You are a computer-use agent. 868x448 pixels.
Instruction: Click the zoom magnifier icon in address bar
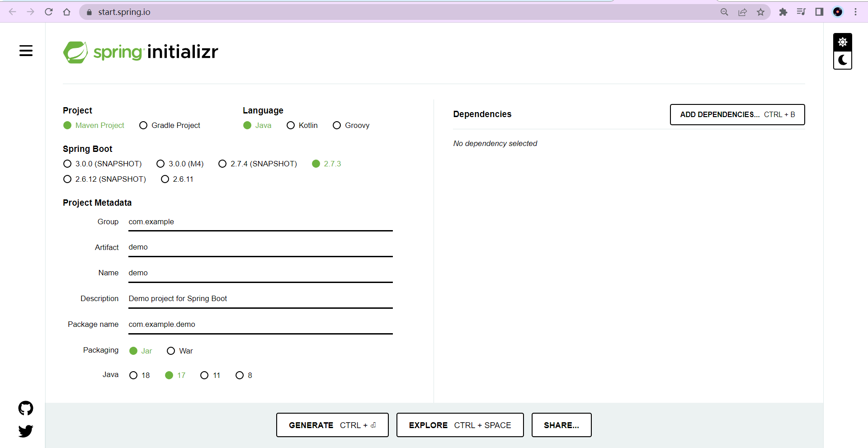coord(724,12)
